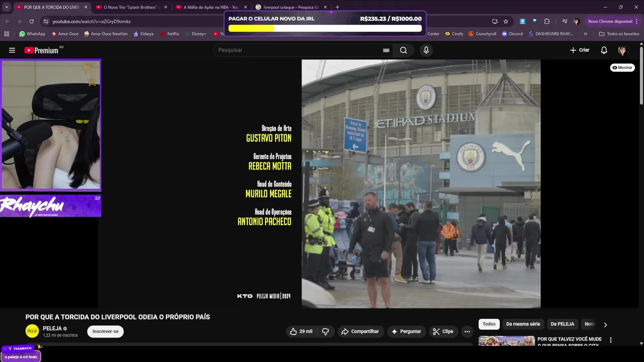Viewport: 644px width, 362px height.
Task: Open Chrome apps grid in bookmarks bar
Action: coord(7,34)
